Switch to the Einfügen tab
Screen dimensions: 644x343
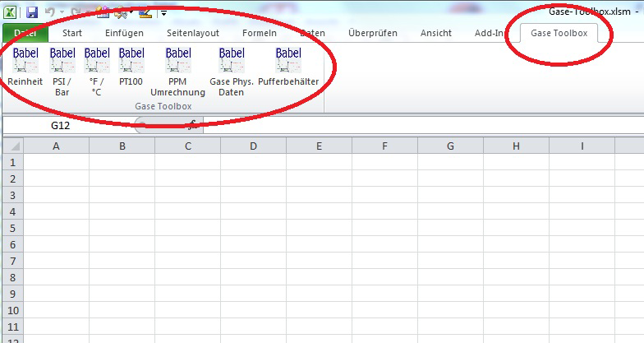pos(124,33)
